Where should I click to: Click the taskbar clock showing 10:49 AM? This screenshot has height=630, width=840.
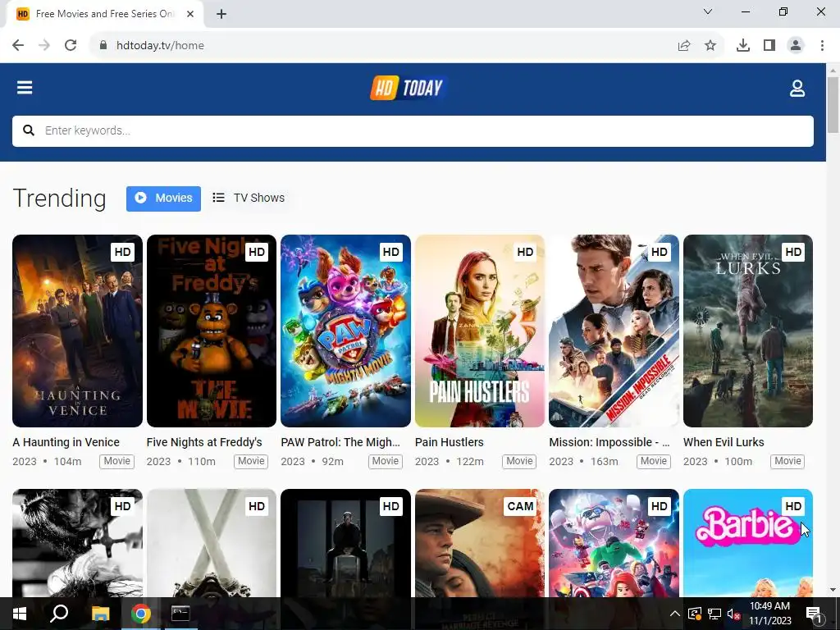click(769, 614)
